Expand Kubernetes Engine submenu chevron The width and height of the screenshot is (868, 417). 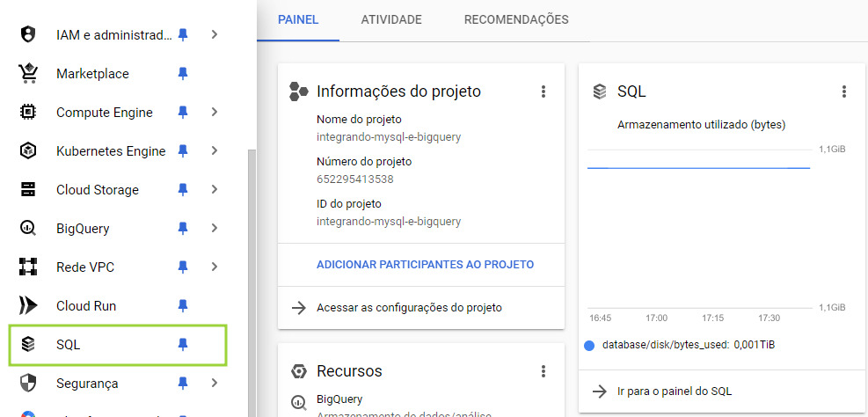click(215, 150)
